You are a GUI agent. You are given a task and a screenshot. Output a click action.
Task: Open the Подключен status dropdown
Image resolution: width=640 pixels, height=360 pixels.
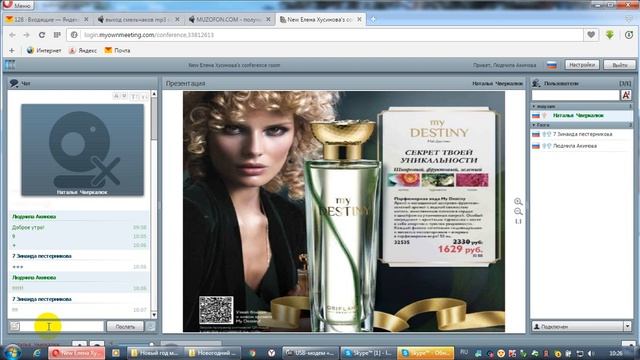627,326
